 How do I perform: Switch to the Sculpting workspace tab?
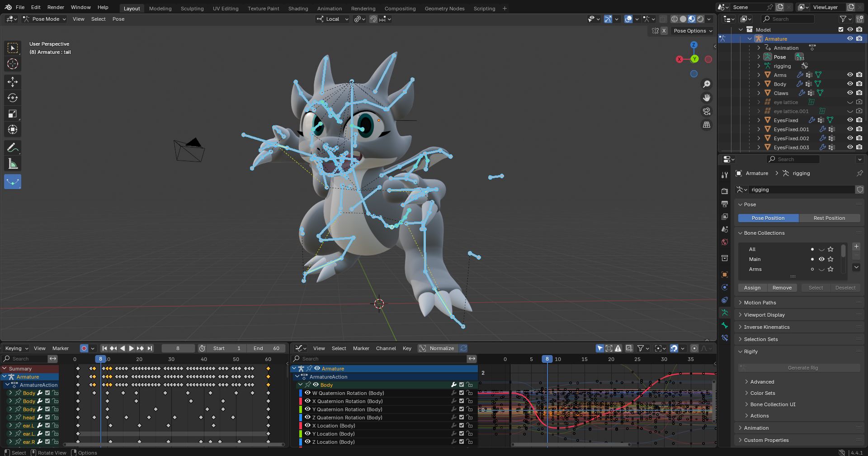coord(192,9)
